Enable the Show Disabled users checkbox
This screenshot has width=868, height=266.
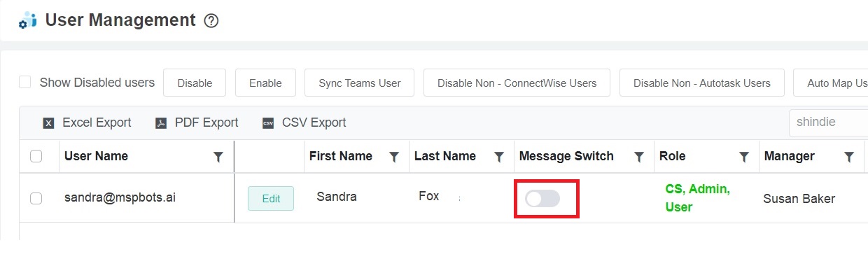coord(24,83)
